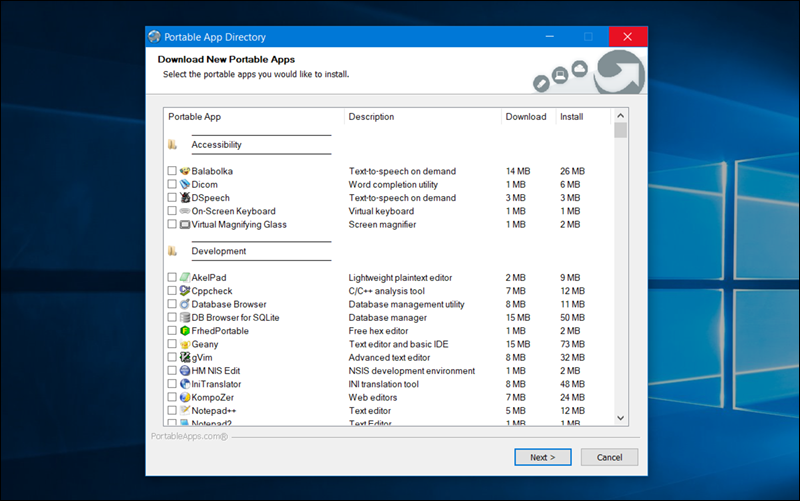Check the Notepad++ checkbox
Screen dimensions: 800x501
coord(172,411)
